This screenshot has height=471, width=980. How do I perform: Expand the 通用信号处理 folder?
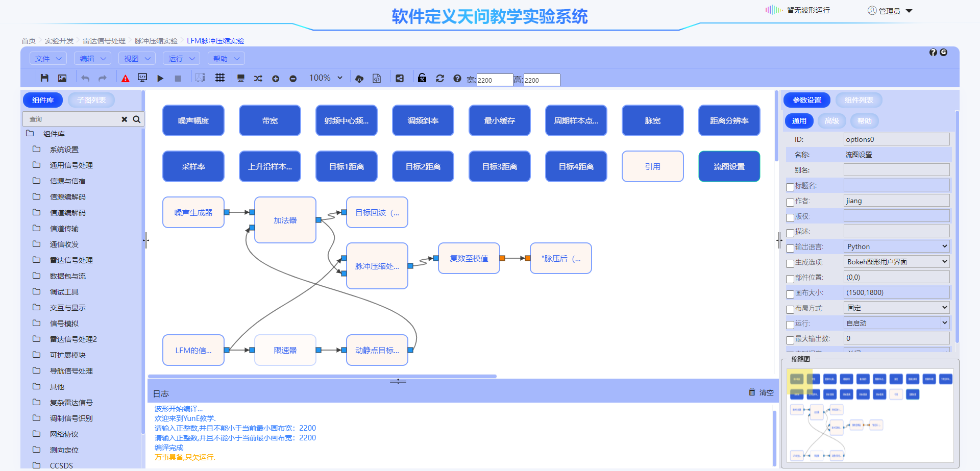click(71, 165)
